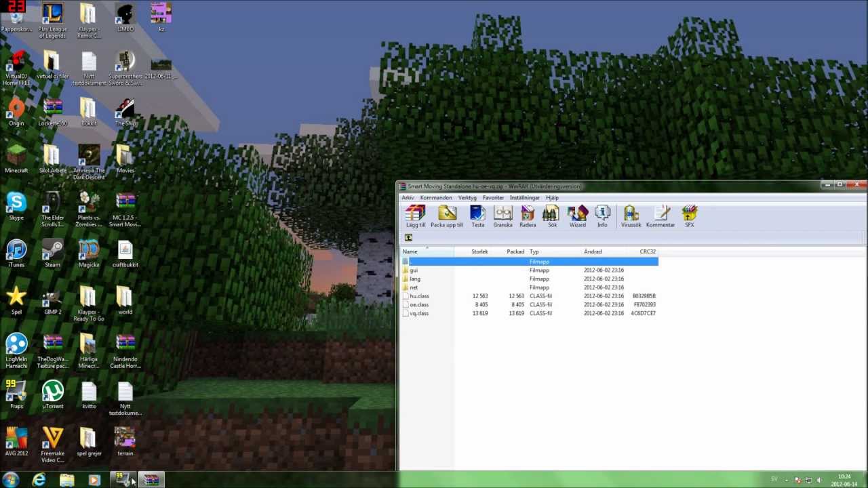The width and height of the screenshot is (868, 488).
Task: Sort by the Storlek column header
Action: point(473,251)
